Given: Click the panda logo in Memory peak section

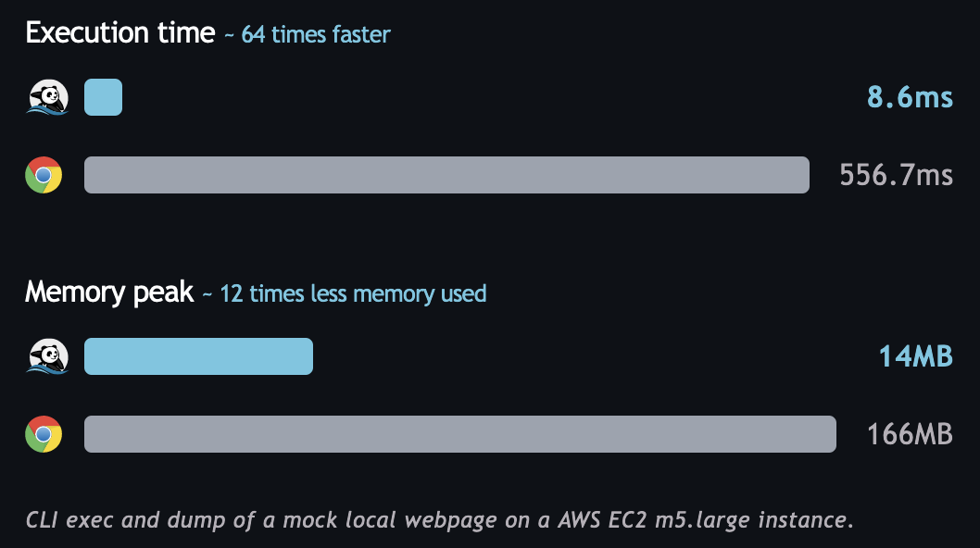Looking at the screenshot, I should [x=48, y=356].
